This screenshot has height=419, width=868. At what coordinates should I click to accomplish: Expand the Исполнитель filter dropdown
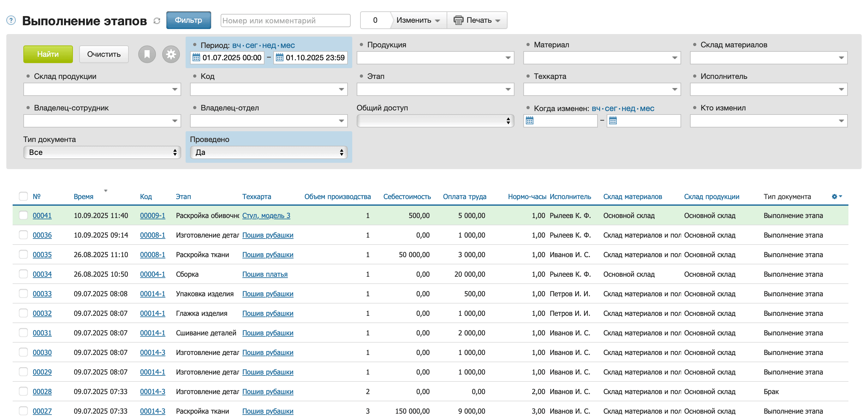tap(841, 90)
